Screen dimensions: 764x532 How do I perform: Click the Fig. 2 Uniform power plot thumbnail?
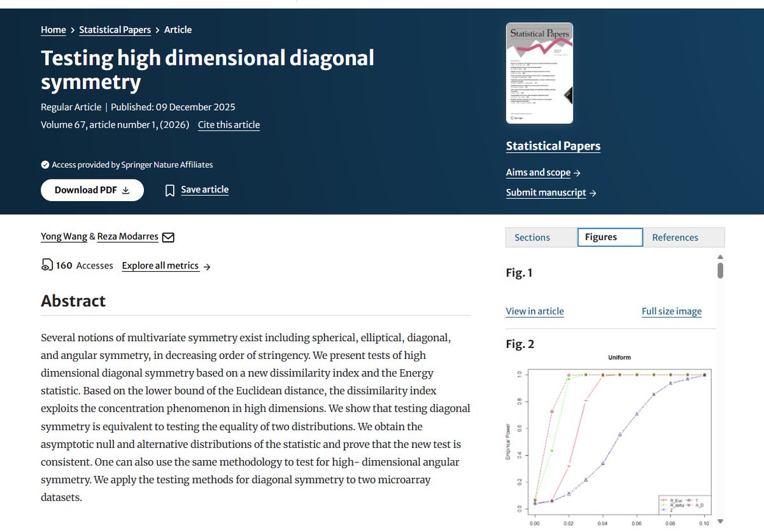tap(611, 440)
